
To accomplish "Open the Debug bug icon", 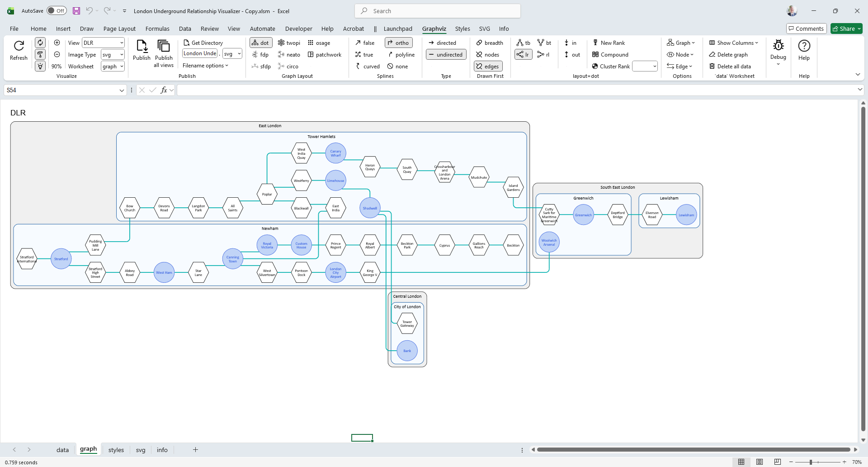I will [x=778, y=45].
